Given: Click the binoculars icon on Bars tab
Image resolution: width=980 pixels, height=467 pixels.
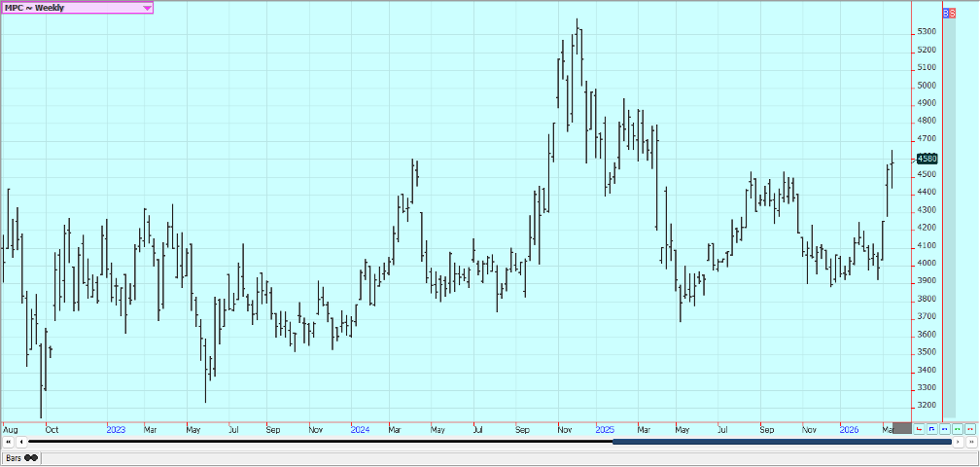Looking at the screenshot, I should [32, 457].
